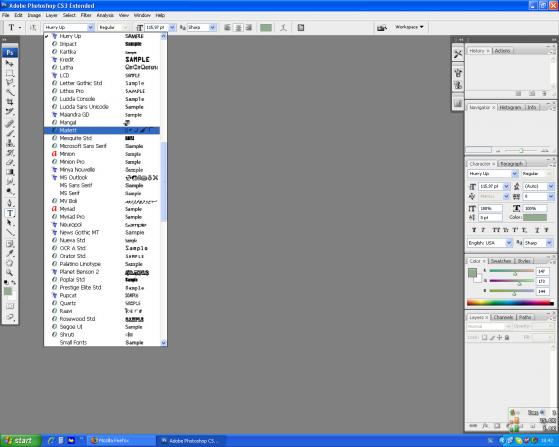Screen dimensions: 559x447
Task: Open the font size dropdown in options bar
Action: tap(173, 27)
